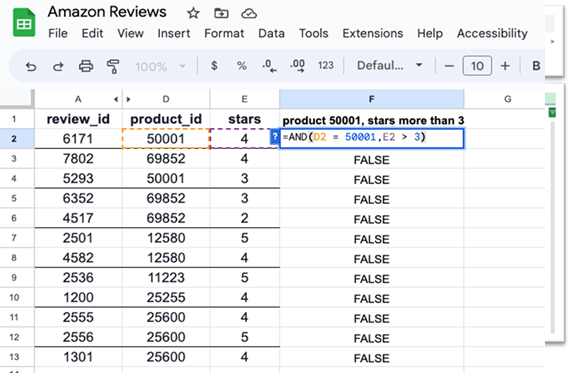Expand hidden columns with left arrow
Image resolution: width=572 pixels, height=373 pixels.
tap(116, 99)
